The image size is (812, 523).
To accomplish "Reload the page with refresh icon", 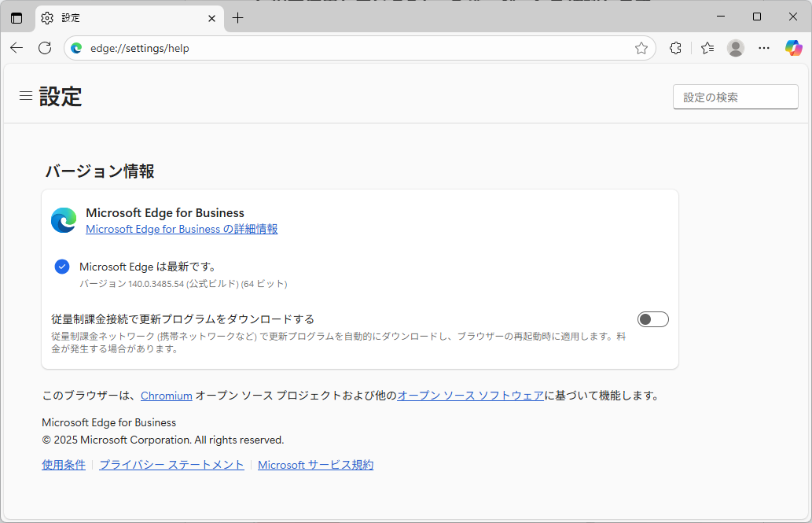I will coord(45,48).
